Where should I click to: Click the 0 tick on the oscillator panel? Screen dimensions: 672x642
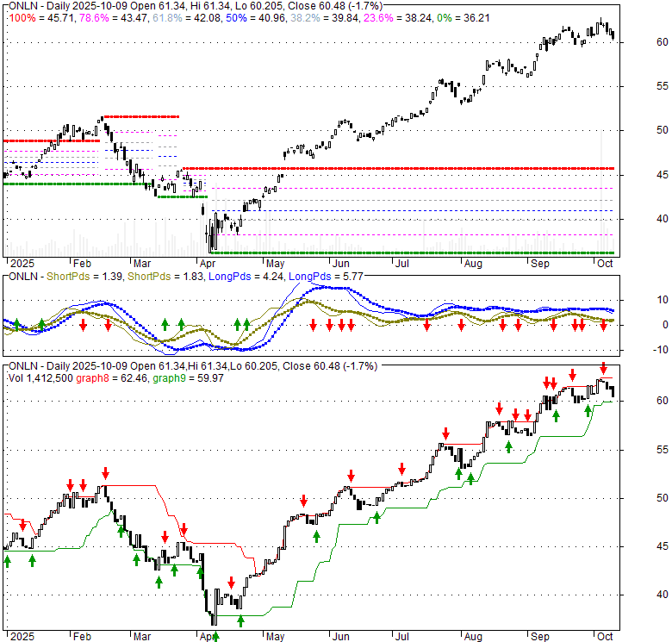click(665, 325)
